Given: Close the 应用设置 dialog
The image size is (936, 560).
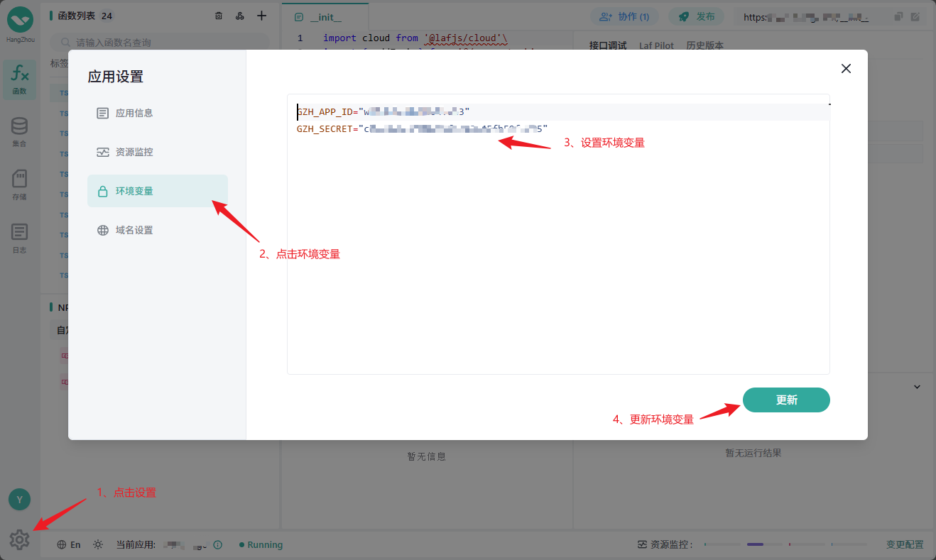Looking at the screenshot, I should point(846,68).
